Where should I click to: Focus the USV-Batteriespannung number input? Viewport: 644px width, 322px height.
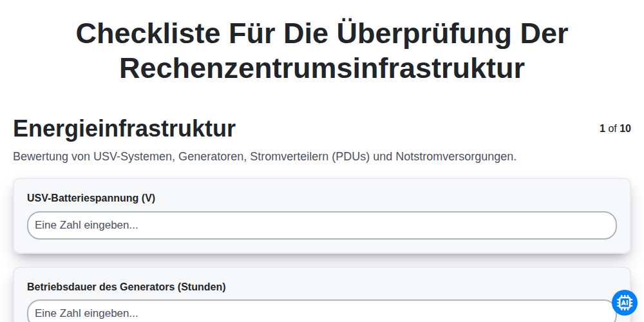[322, 225]
